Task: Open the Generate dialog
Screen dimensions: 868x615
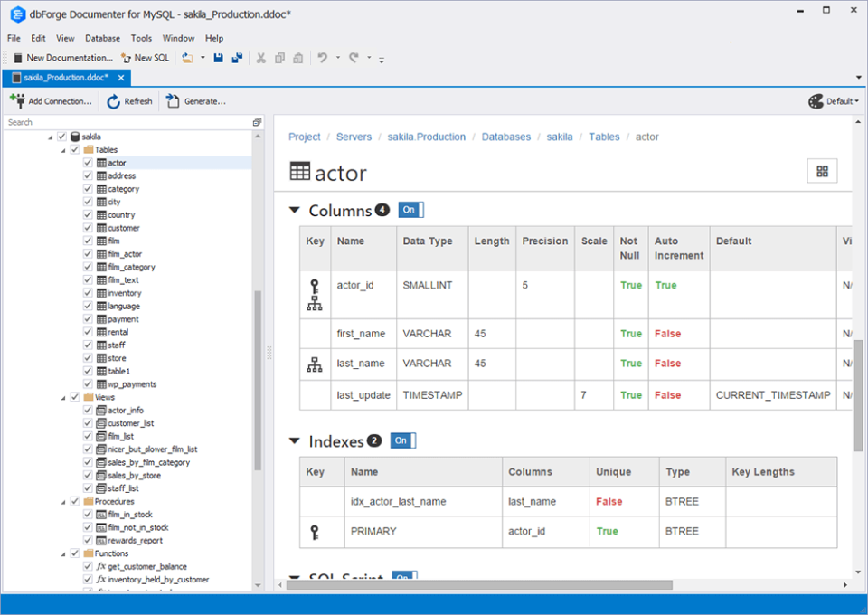Action: (195, 101)
